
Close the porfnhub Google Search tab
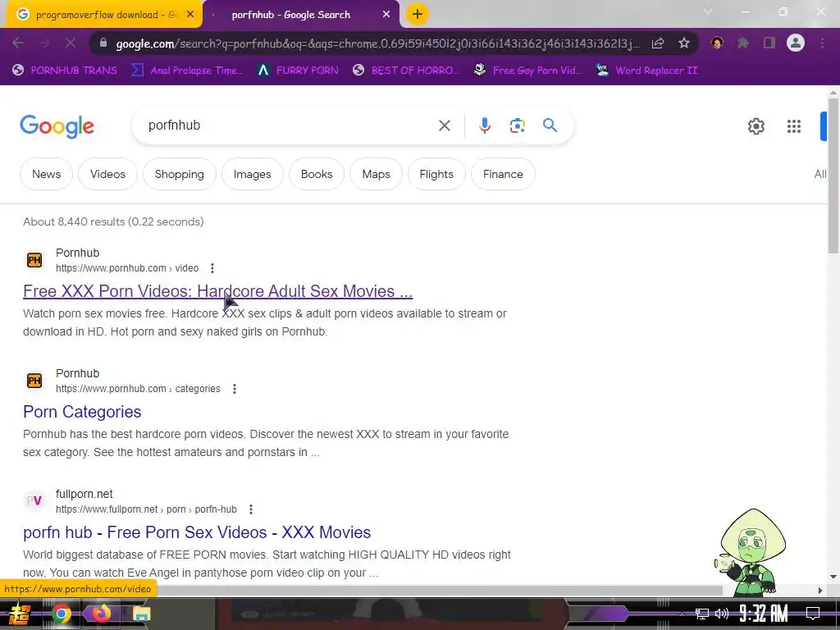tap(386, 15)
